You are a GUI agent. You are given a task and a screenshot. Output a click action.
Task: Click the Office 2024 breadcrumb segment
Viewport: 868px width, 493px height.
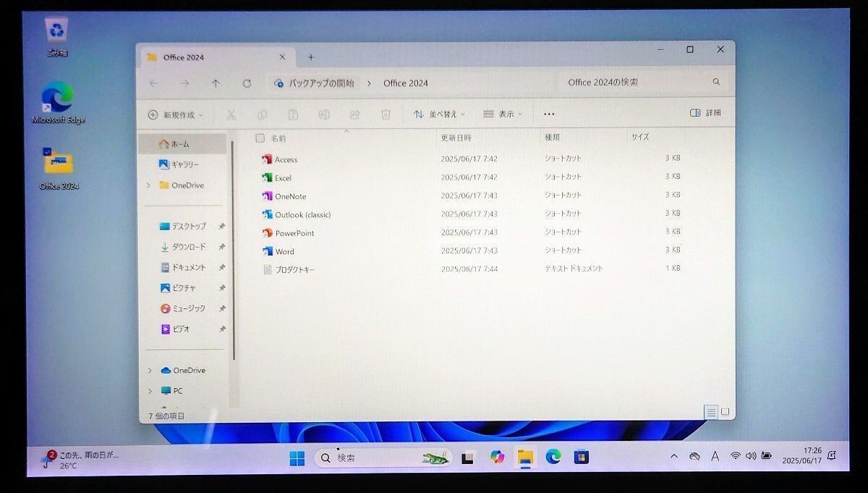[406, 83]
